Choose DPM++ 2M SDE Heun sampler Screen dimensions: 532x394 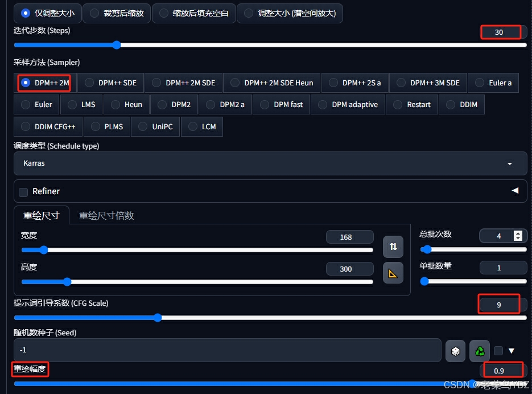(x=272, y=83)
